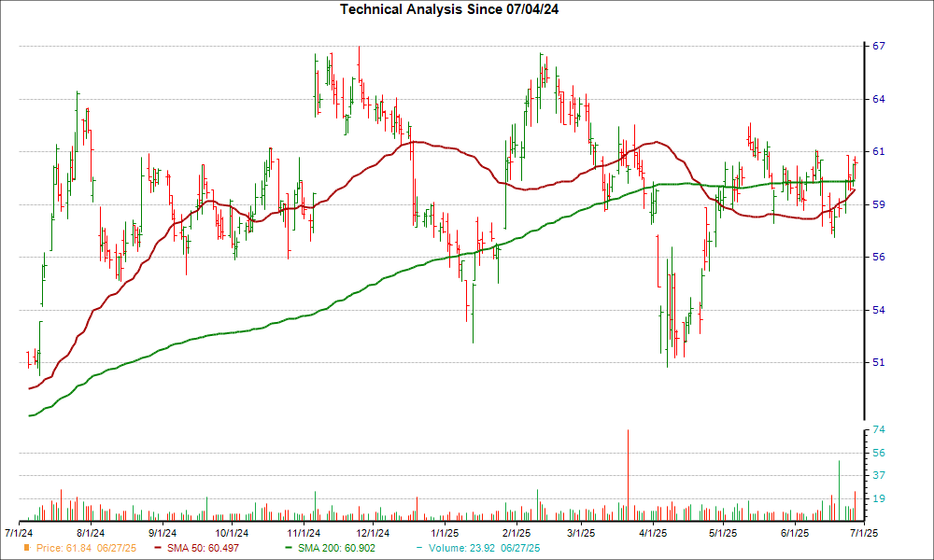934x560 pixels.
Task: Click the 11/1/24 date label
Action: 304,533
